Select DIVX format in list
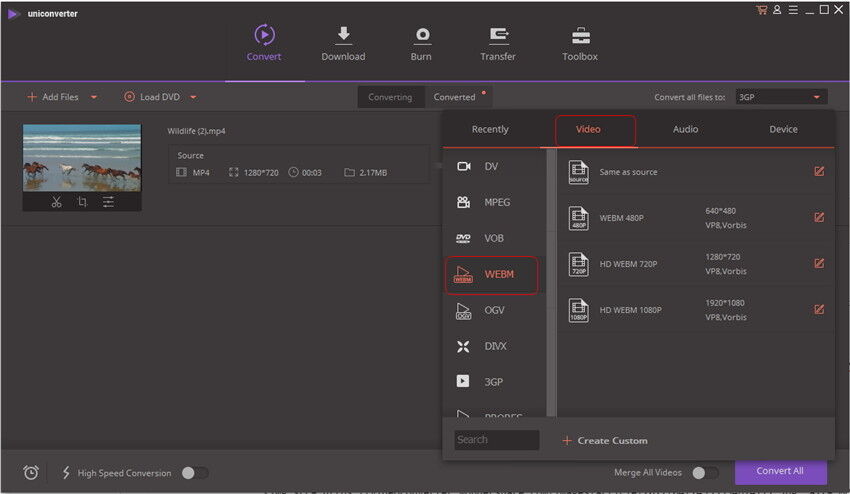 494,346
